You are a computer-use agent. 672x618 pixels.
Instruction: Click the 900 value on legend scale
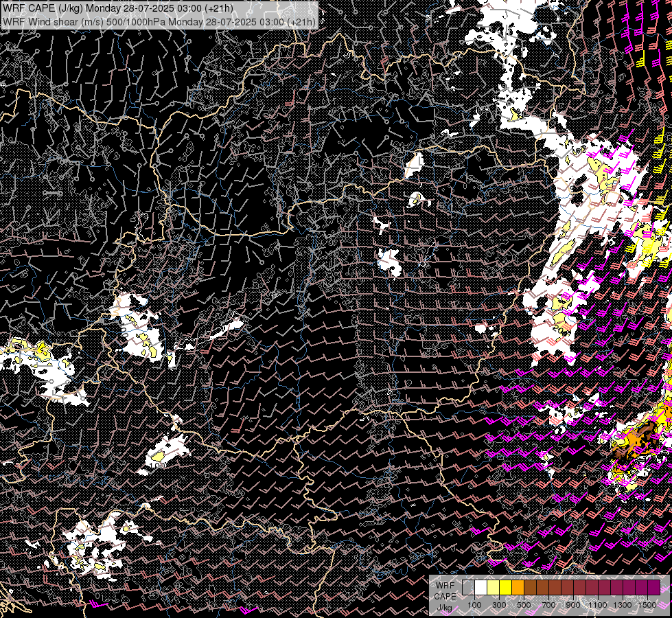coord(573,605)
